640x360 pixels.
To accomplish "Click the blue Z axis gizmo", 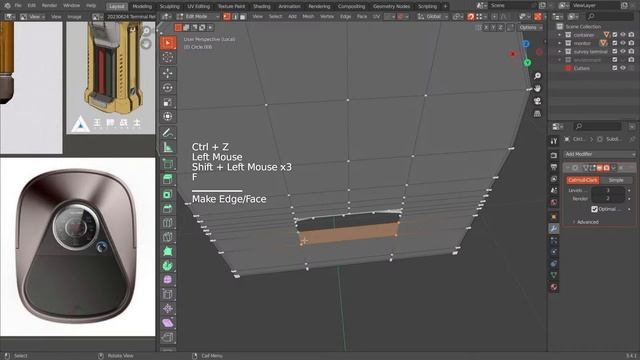I will point(526,44).
